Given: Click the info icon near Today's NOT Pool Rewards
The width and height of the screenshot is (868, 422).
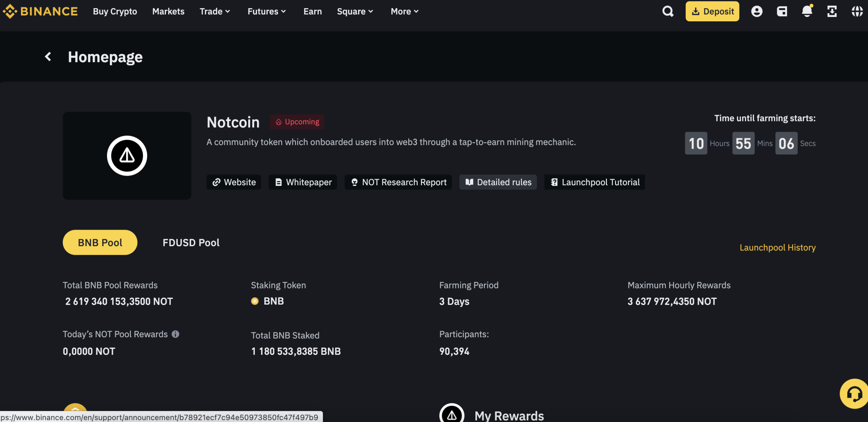Looking at the screenshot, I should (x=175, y=334).
